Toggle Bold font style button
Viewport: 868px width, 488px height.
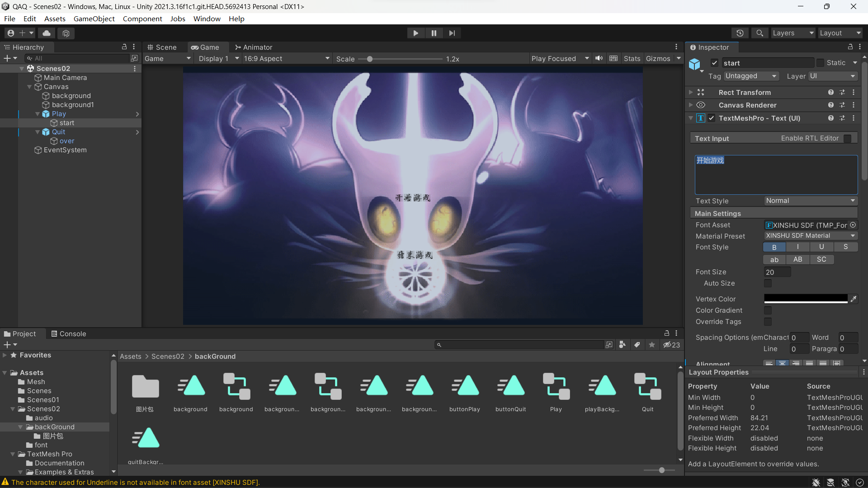[x=774, y=247]
